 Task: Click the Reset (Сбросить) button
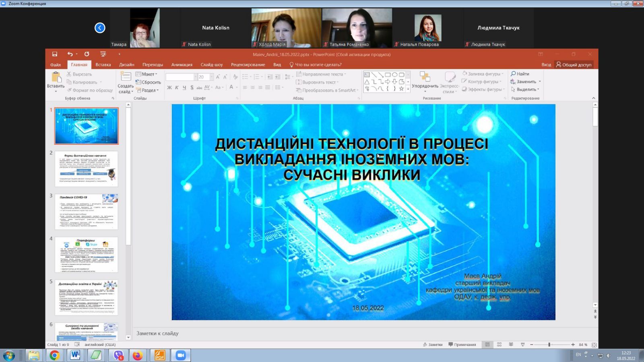(x=149, y=82)
